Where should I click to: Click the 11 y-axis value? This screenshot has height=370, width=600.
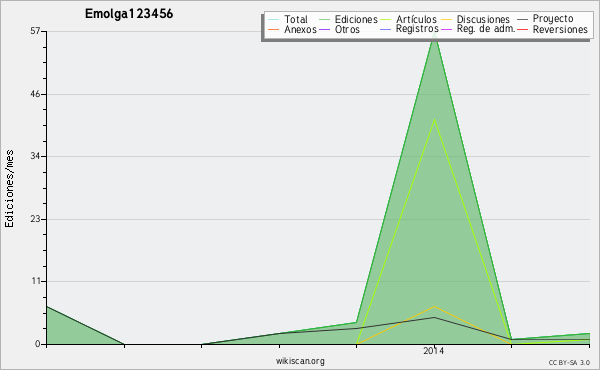click(x=36, y=281)
